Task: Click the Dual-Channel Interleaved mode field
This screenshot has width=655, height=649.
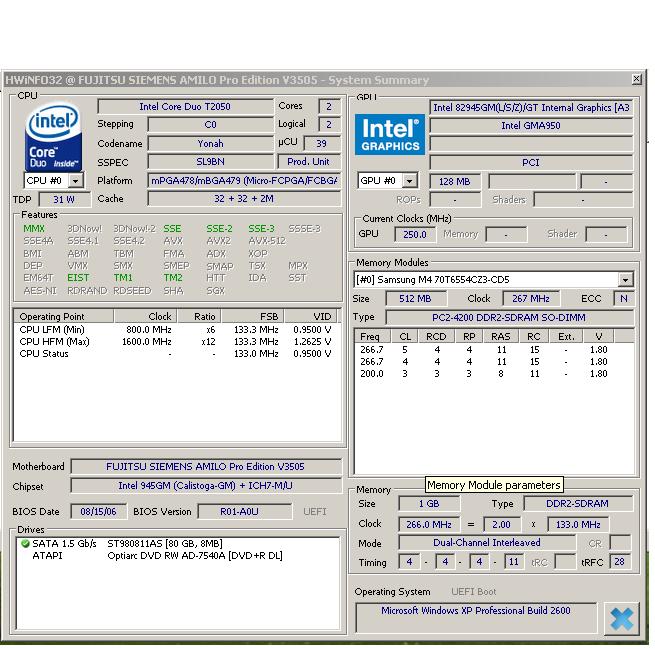Action: 487,543
